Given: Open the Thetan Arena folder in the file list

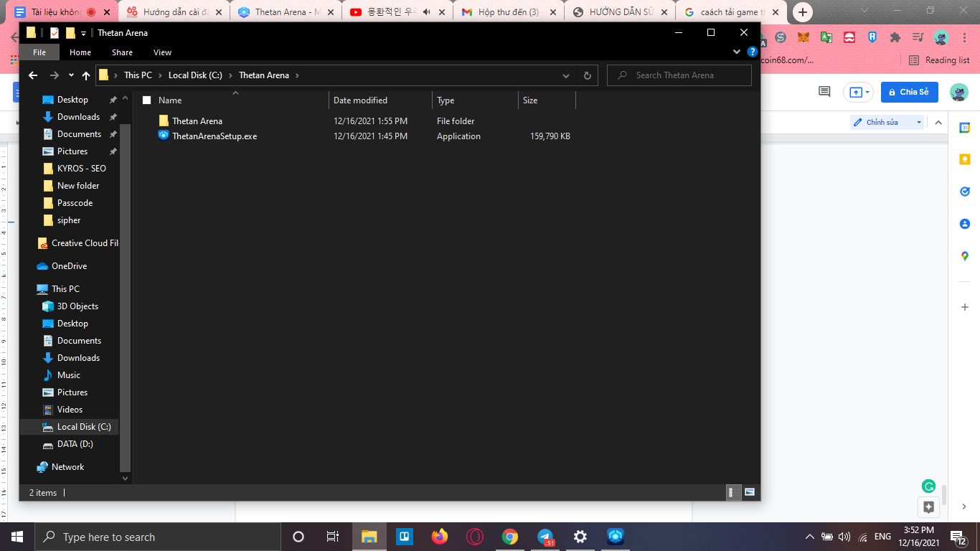Looking at the screenshot, I should pyautogui.click(x=197, y=121).
